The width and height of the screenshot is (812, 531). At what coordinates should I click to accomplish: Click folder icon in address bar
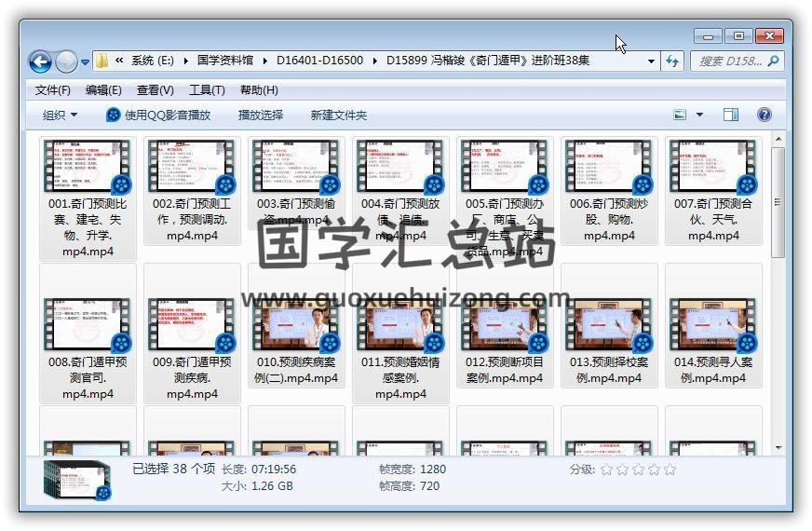(101, 61)
